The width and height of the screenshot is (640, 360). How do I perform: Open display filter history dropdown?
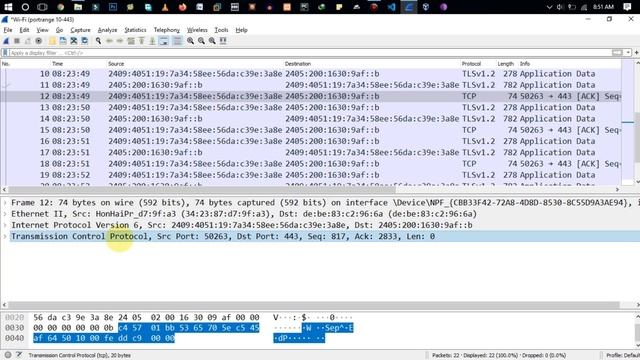click(x=628, y=53)
